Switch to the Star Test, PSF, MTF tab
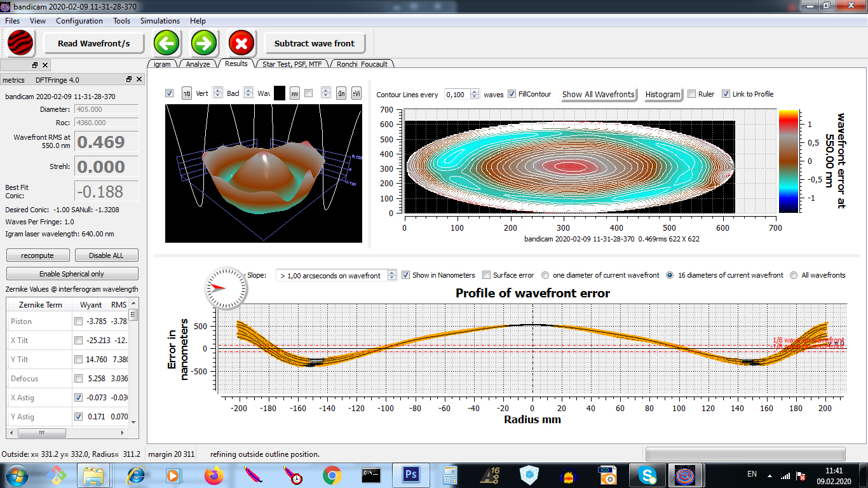Screen dimensions: 868x488 (x=292, y=64)
